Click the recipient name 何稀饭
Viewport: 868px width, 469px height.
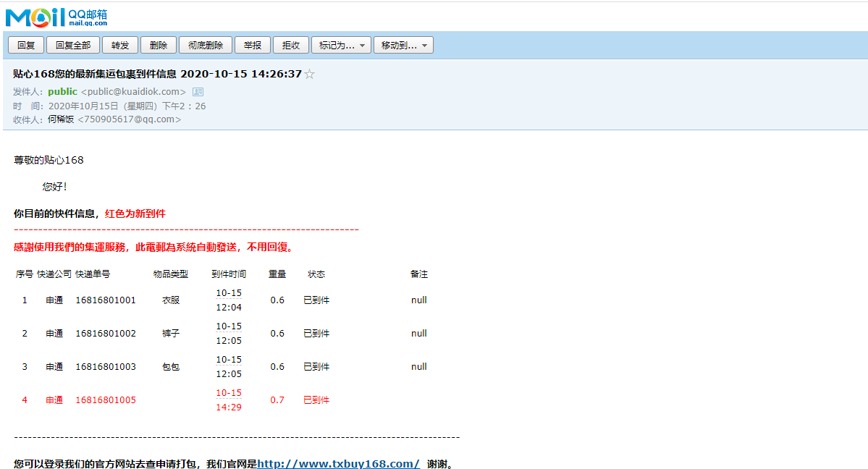[x=61, y=119]
